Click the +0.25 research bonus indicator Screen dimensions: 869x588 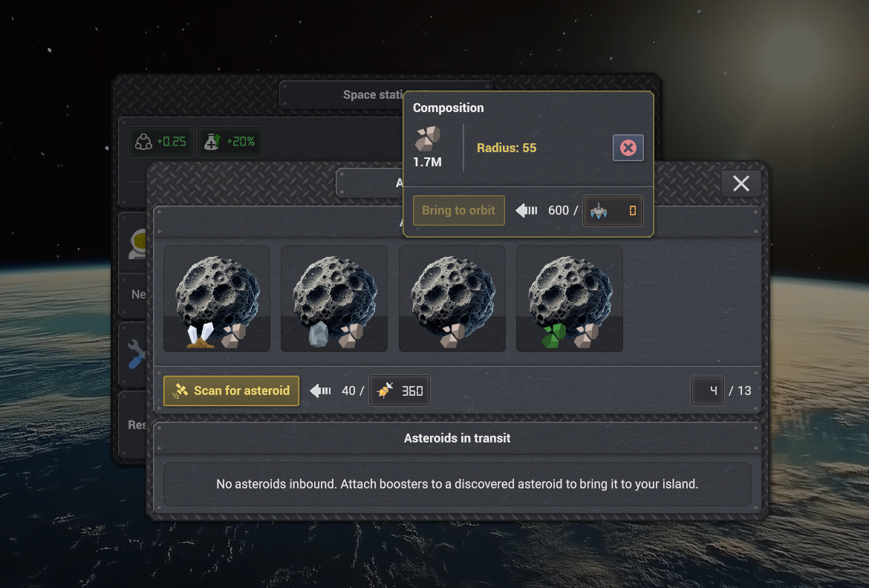tap(160, 142)
